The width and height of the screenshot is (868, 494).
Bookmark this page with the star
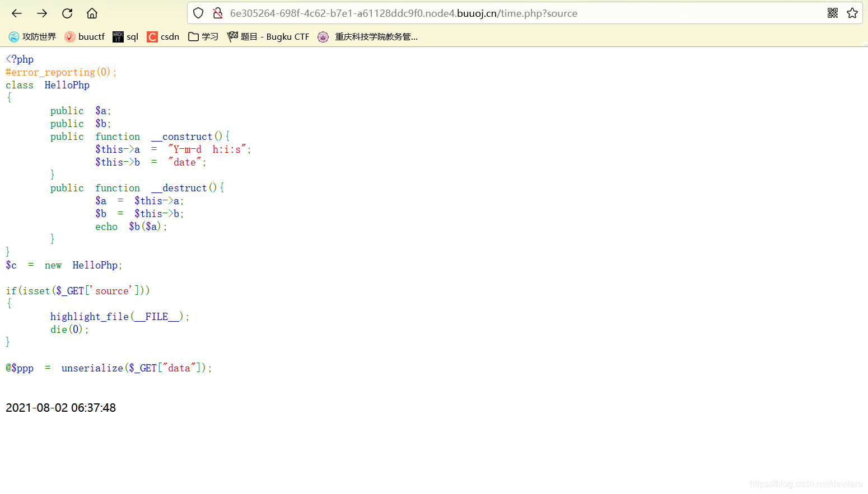(x=852, y=13)
